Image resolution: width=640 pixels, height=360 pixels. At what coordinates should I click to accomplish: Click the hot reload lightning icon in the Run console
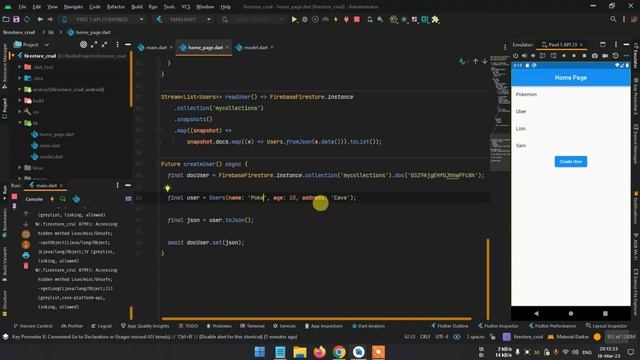coord(52,199)
